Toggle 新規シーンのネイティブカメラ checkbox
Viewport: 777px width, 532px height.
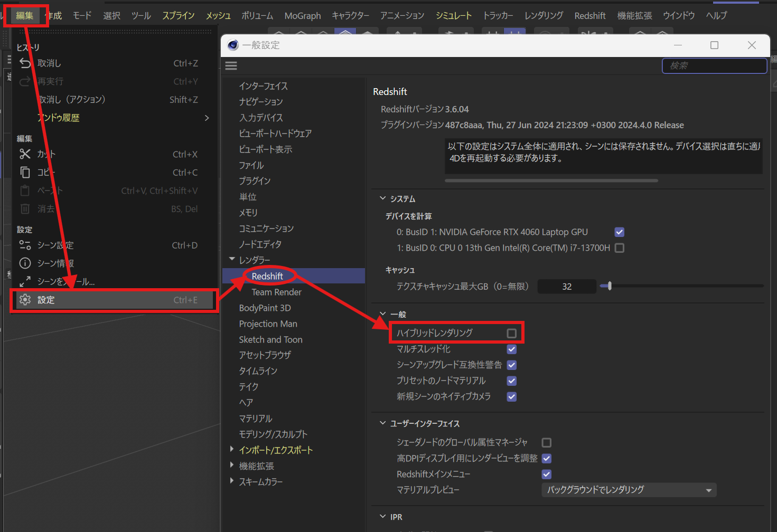[511, 396]
